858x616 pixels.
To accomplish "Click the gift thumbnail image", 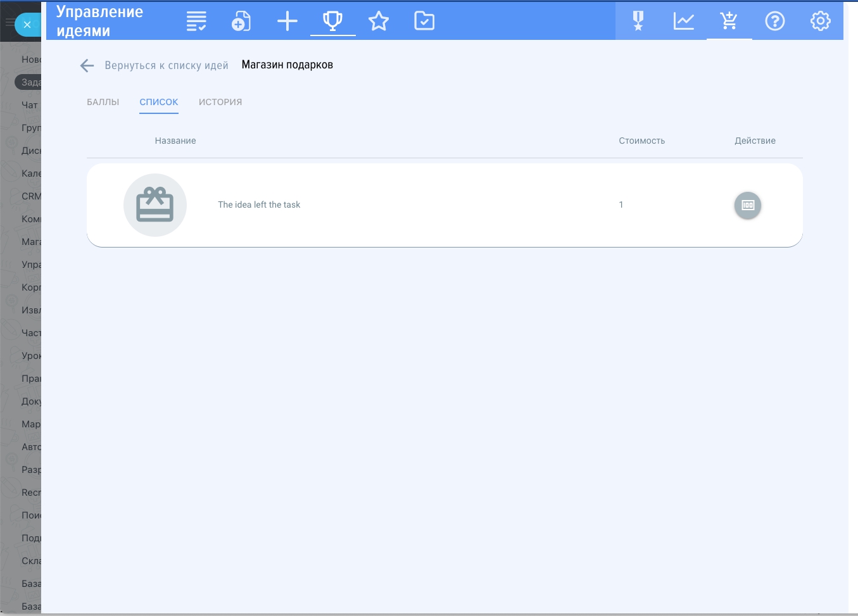I will point(155,205).
